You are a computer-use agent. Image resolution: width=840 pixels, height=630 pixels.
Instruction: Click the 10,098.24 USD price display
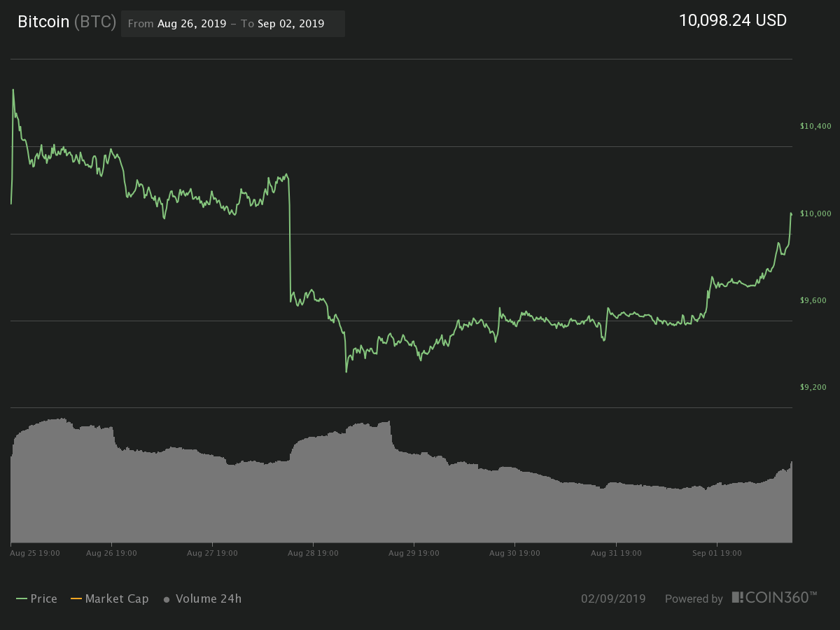[x=733, y=20]
